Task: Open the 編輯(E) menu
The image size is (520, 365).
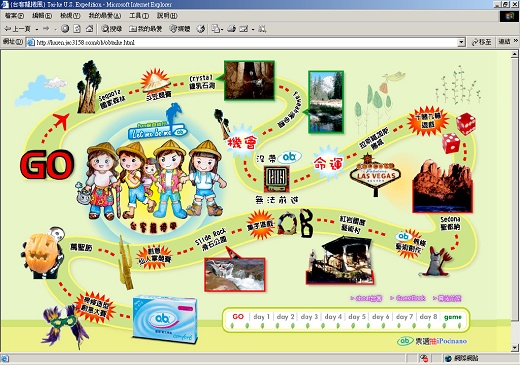Action: (x=42, y=15)
